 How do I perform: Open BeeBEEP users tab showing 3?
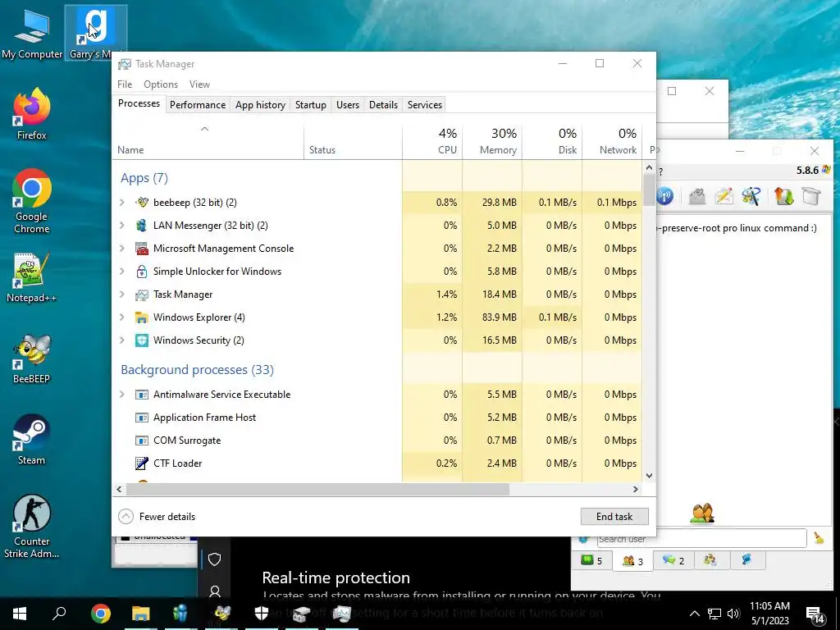point(632,561)
